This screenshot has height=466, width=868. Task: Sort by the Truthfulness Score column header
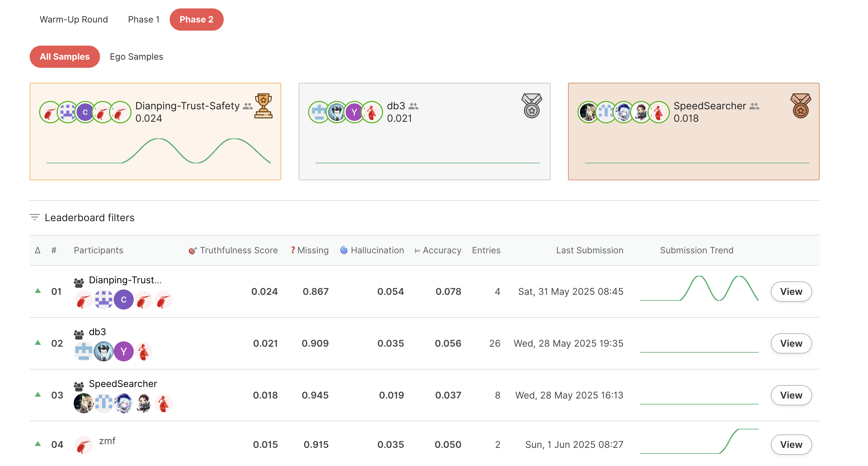click(239, 250)
